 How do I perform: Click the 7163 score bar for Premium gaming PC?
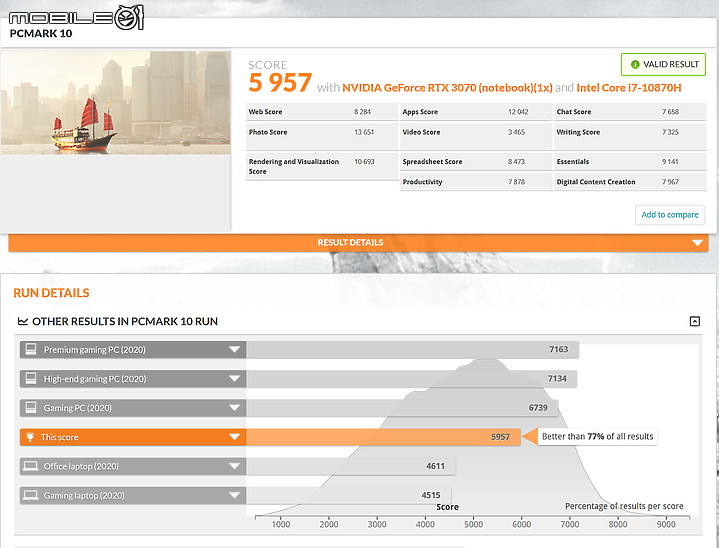coord(412,349)
